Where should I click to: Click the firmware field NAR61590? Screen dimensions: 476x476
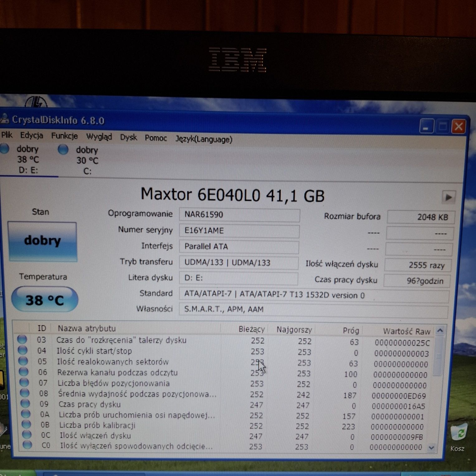click(239, 215)
